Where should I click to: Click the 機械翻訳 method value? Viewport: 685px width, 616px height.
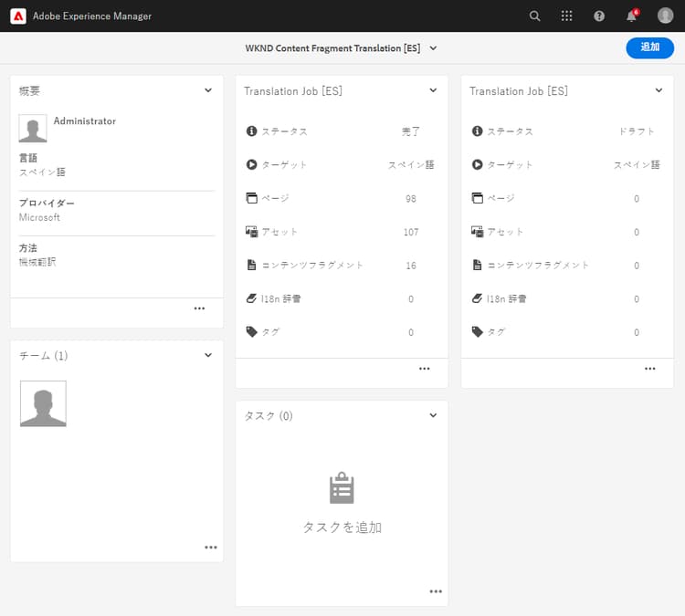click(x=37, y=262)
